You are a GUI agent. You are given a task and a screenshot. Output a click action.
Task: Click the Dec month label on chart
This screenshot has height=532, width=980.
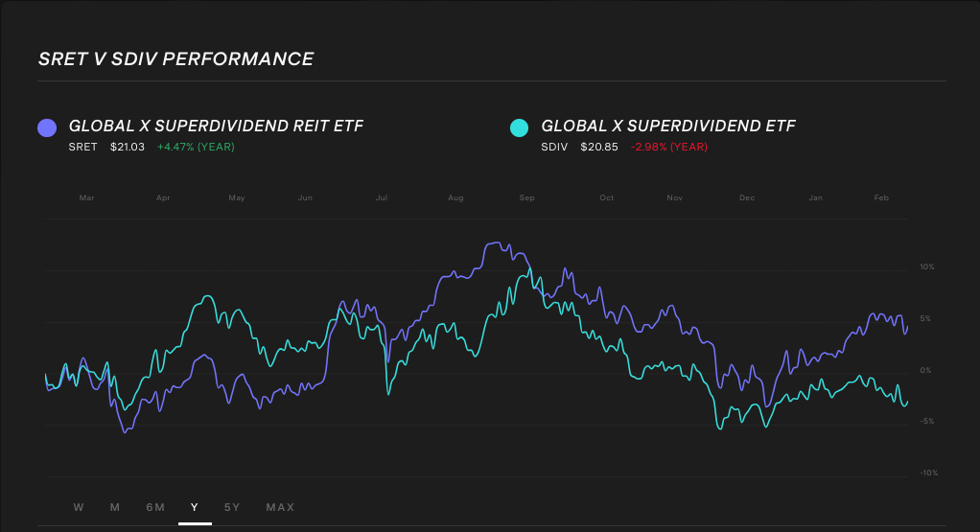pyautogui.click(x=747, y=198)
